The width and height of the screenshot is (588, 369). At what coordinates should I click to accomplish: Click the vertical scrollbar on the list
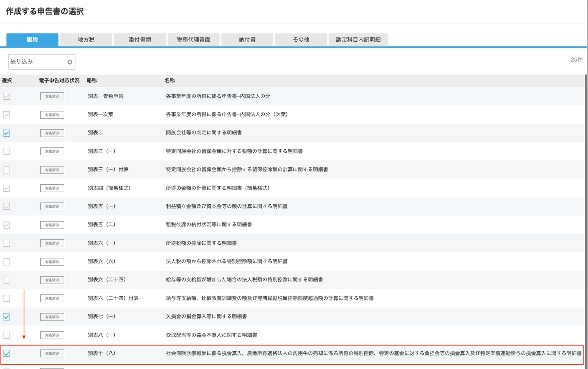point(586,222)
